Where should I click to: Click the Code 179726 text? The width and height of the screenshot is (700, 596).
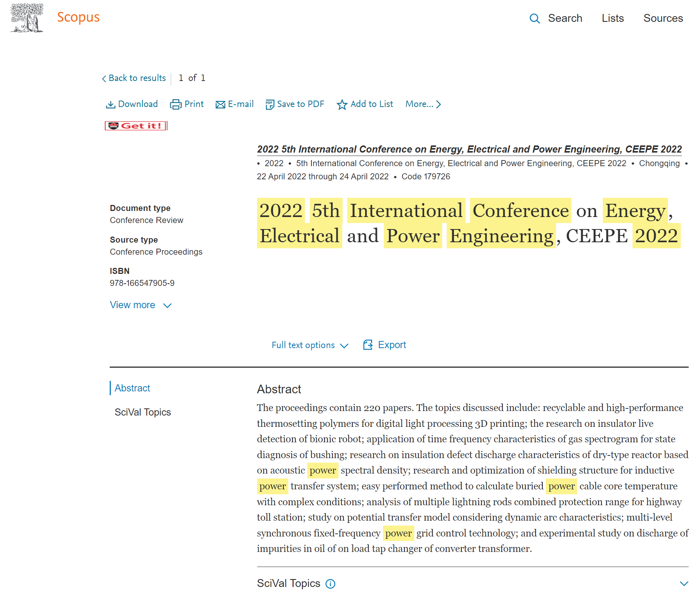[426, 176]
